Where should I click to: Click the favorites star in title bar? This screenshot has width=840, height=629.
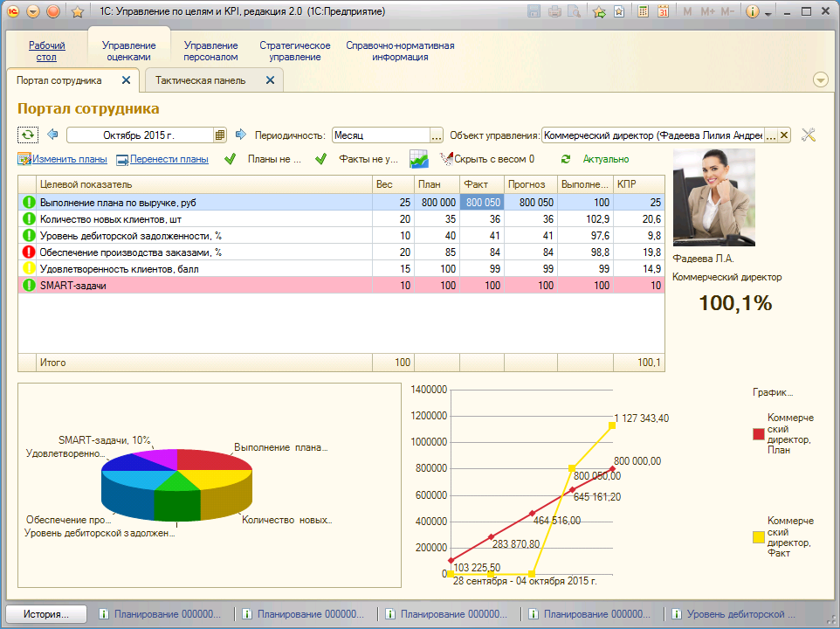tap(78, 11)
